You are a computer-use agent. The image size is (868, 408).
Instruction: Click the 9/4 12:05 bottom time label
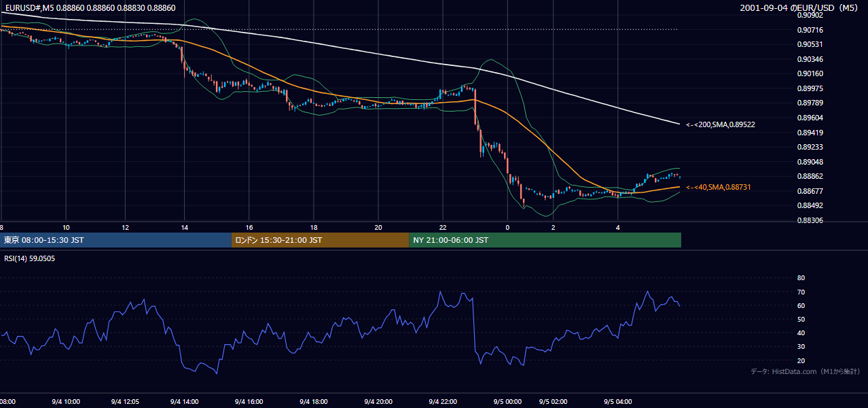coord(126,402)
